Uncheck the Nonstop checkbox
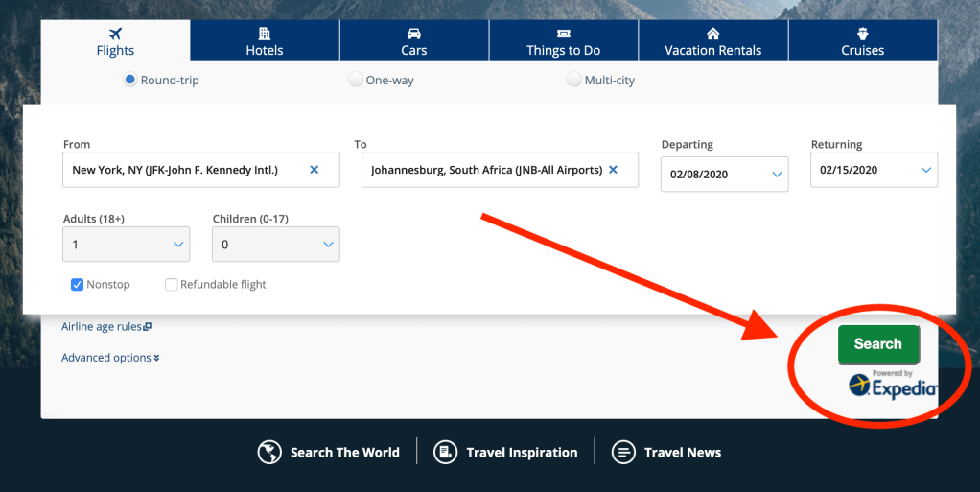 [78, 285]
